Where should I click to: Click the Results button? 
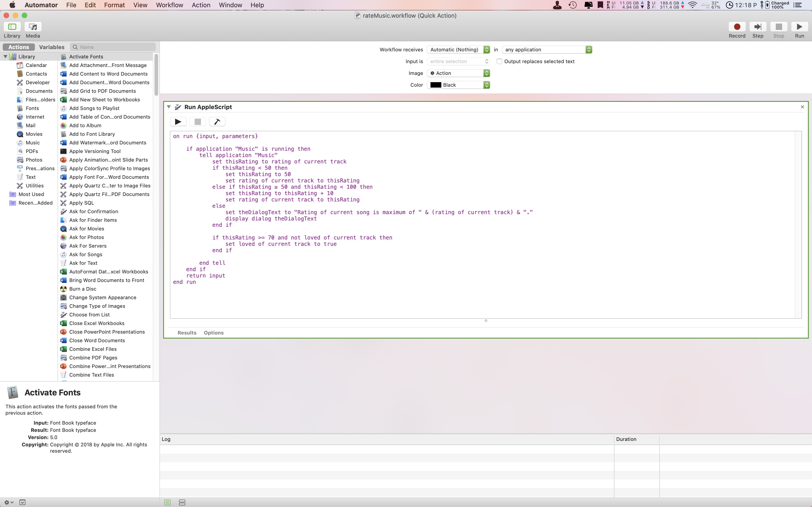point(187,333)
